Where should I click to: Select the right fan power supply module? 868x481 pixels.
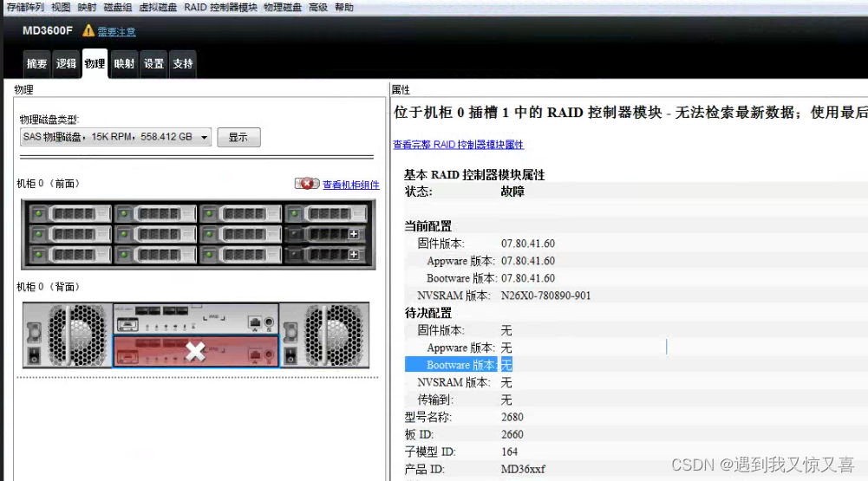tap(324, 335)
